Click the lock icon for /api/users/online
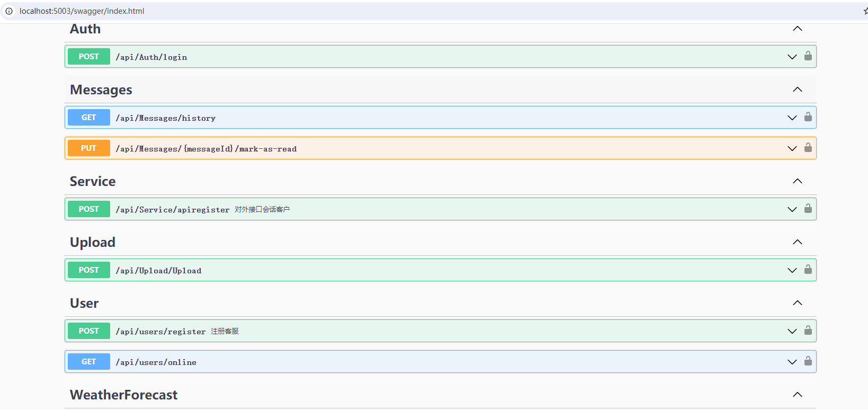 pos(808,361)
